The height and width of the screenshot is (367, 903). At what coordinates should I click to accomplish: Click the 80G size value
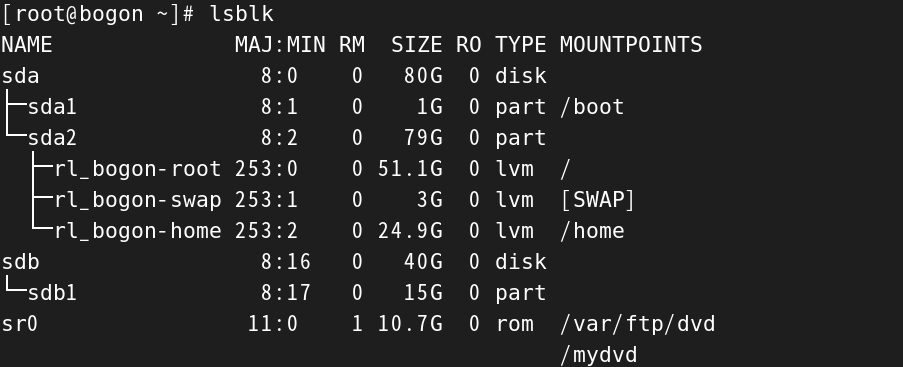(x=423, y=75)
